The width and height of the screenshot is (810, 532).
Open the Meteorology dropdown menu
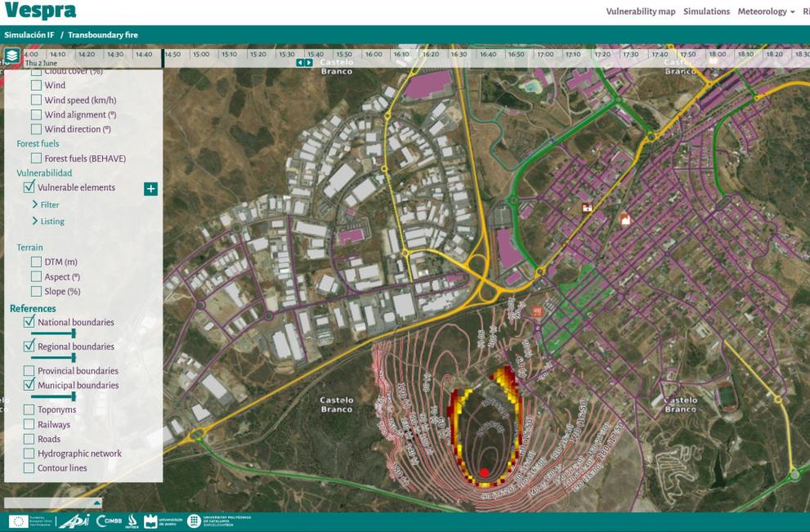tap(766, 11)
